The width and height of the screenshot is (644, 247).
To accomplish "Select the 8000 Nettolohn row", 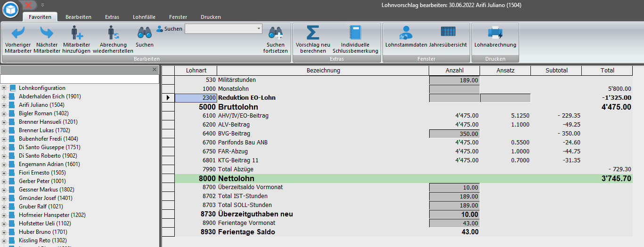I will (404, 178).
